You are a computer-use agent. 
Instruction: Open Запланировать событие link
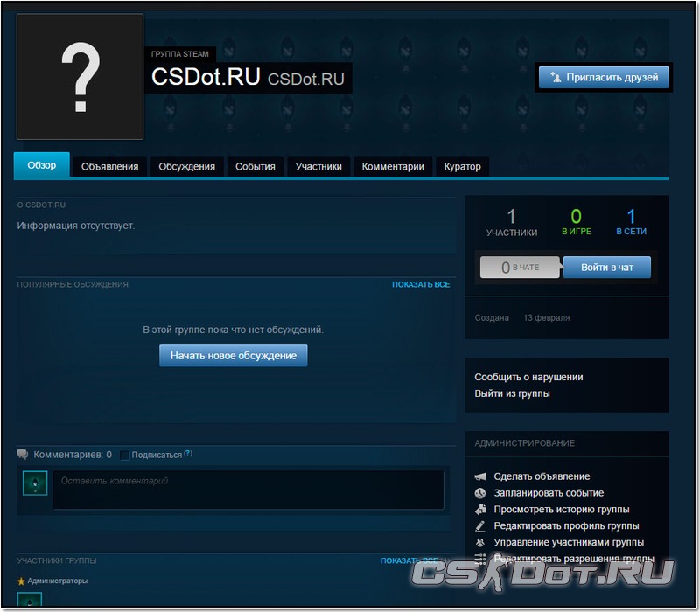(549, 493)
